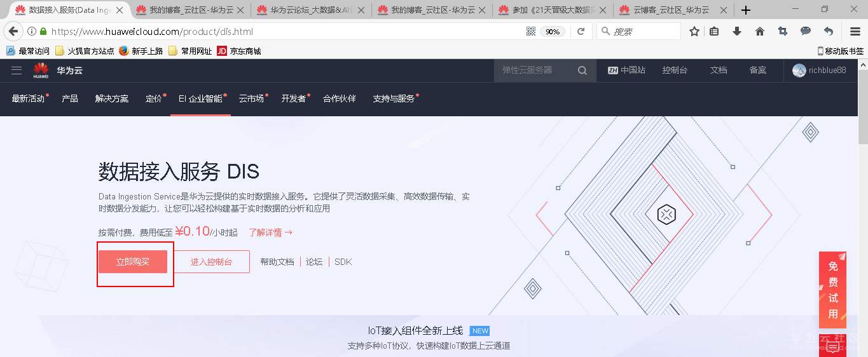
Task: Open the 火狐官方站点 bookmark folder
Action: point(85,51)
